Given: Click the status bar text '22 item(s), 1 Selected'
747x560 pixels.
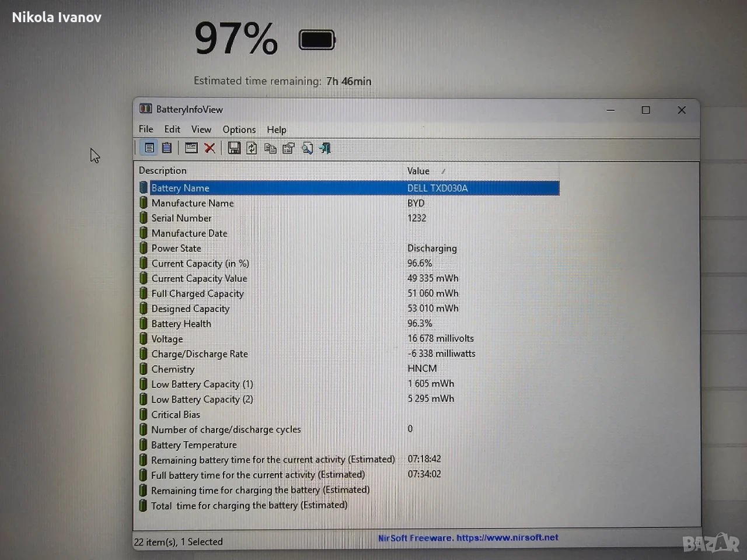Looking at the screenshot, I should point(179,542).
